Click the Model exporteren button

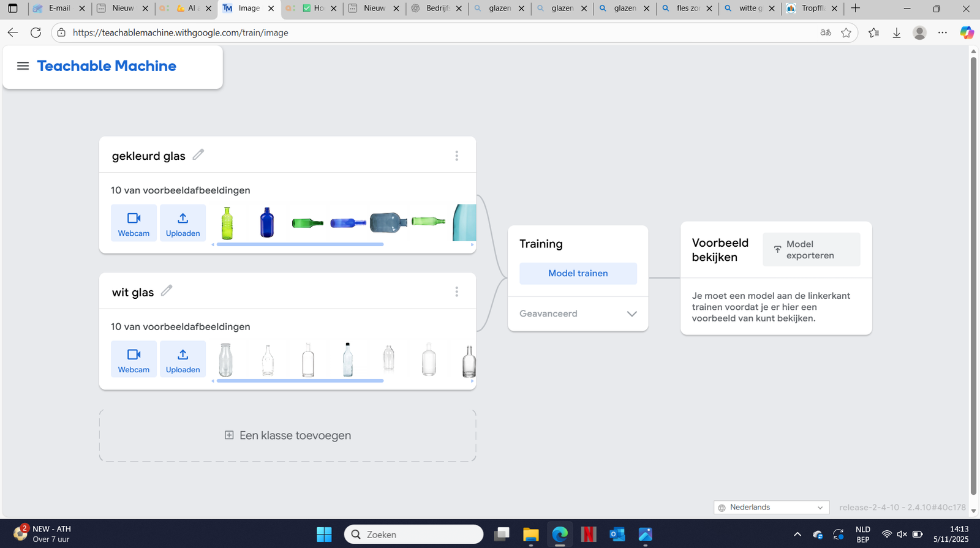coord(811,250)
